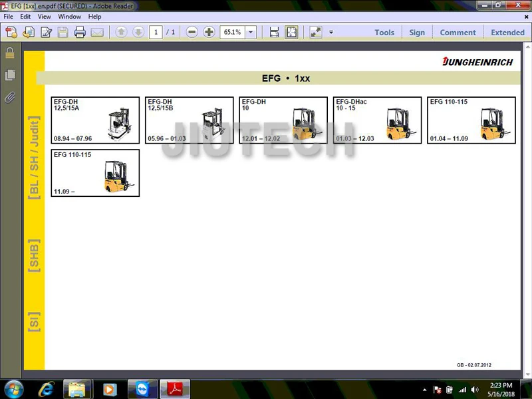Screen dimensions: 532x399
Task: Click the Zoom in plus button
Action: [209, 32]
